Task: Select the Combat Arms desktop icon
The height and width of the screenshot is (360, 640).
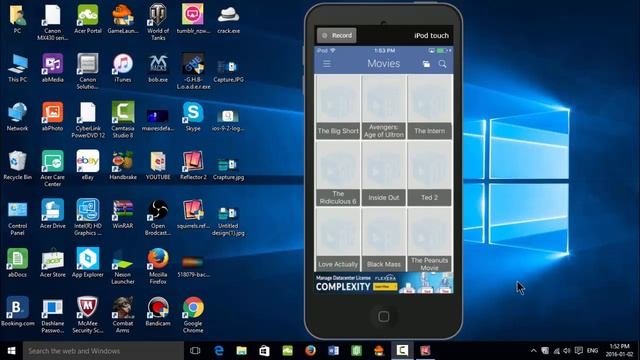Action: 123,315
